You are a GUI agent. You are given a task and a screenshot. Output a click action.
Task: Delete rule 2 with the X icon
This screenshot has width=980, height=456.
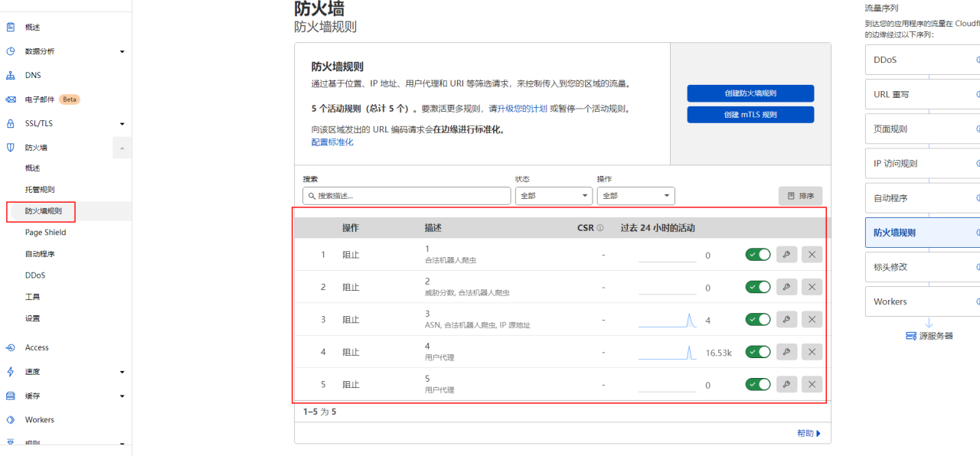[x=812, y=287]
